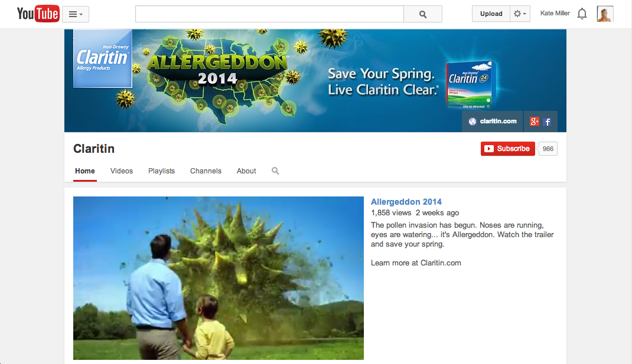632x364 pixels.
Task: Open the claritin.com banner link
Action: [x=493, y=121]
